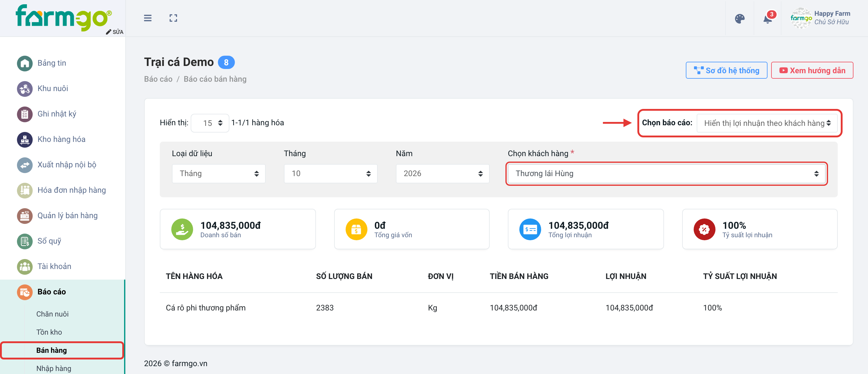This screenshot has height=374, width=868.
Task: Click the Ghi nhật ký clipboard icon
Action: point(25,114)
